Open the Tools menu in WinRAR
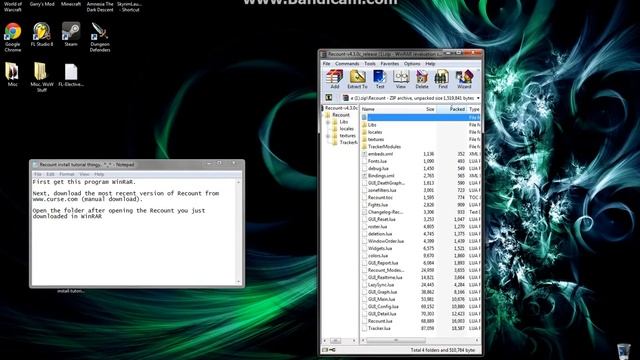The height and width of the screenshot is (360, 640). (x=370, y=64)
